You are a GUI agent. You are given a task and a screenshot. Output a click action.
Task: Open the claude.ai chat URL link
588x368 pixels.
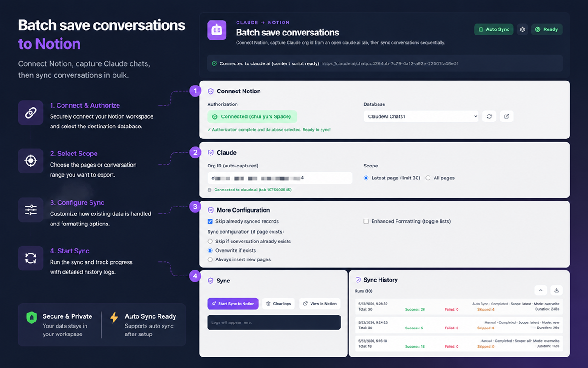(390, 63)
